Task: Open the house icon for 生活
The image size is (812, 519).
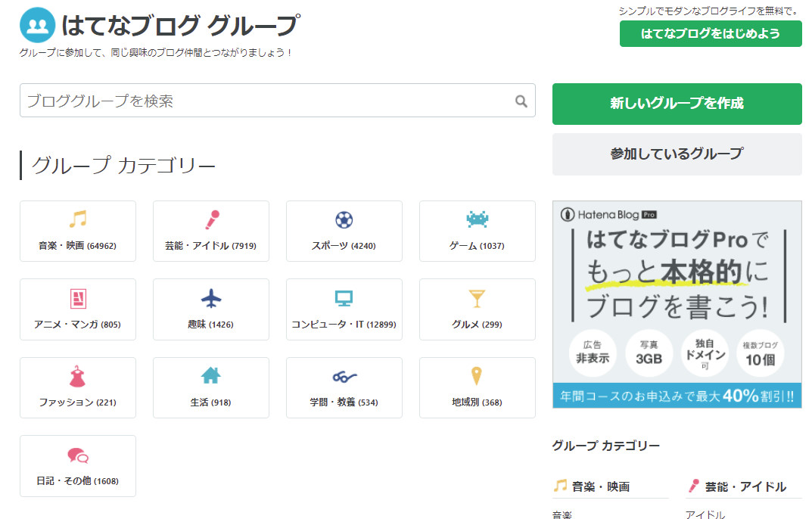Action: (x=210, y=377)
